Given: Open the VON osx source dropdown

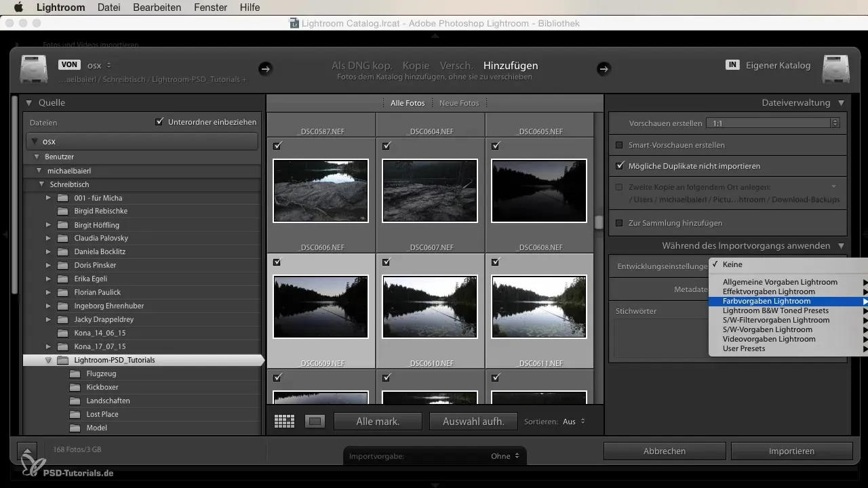Looking at the screenshot, I should (x=100, y=65).
